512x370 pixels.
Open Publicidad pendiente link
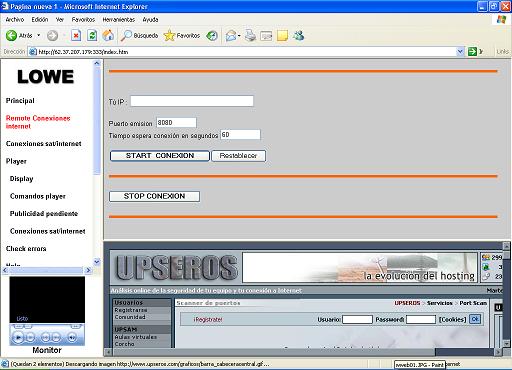[44, 214]
